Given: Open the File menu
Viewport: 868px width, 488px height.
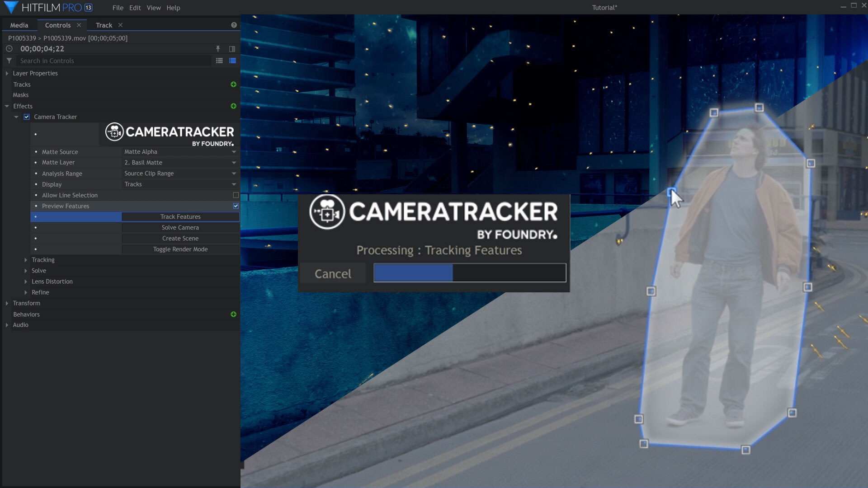Looking at the screenshot, I should pos(118,8).
